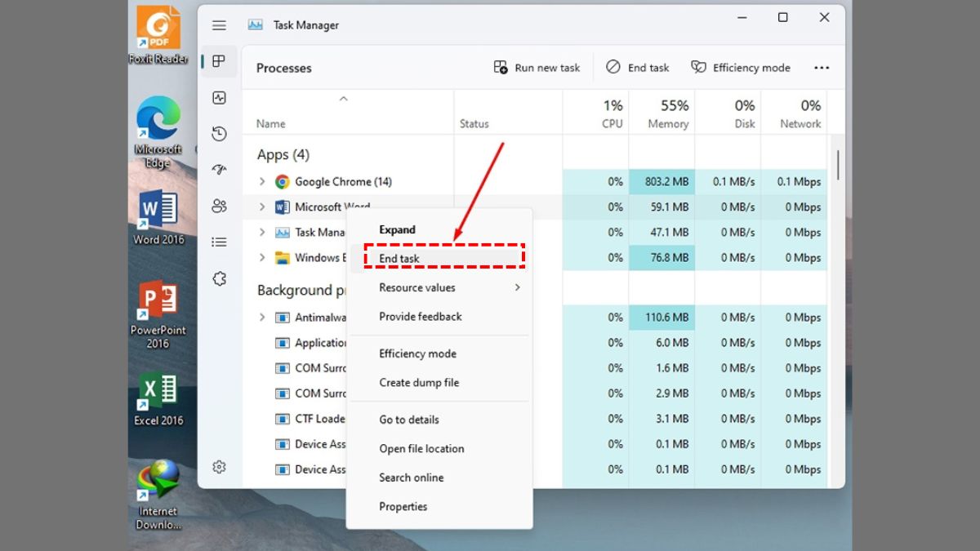Image resolution: width=980 pixels, height=551 pixels.
Task: Open Foxit Reader desktop shortcut
Action: tap(158, 35)
